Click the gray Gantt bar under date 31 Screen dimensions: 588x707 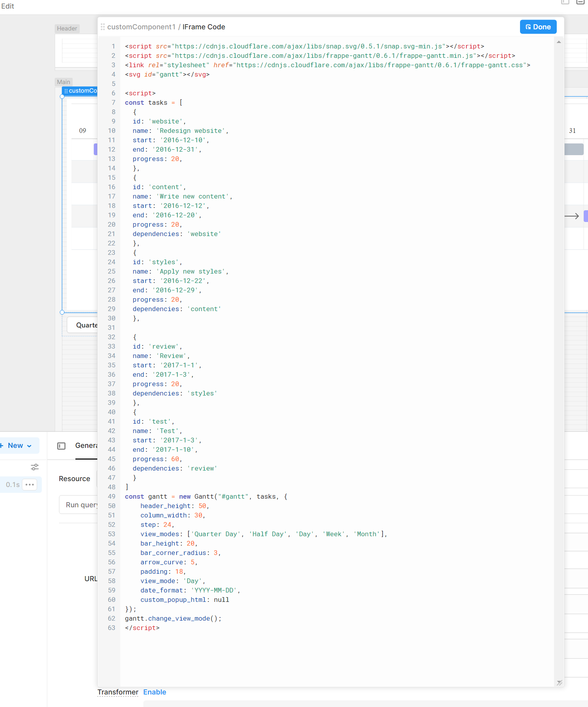click(x=574, y=149)
